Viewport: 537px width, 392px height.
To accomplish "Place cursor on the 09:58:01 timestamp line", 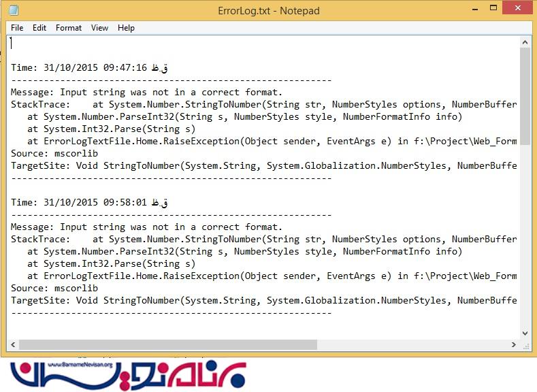I will pyautogui.click(x=88, y=203).
